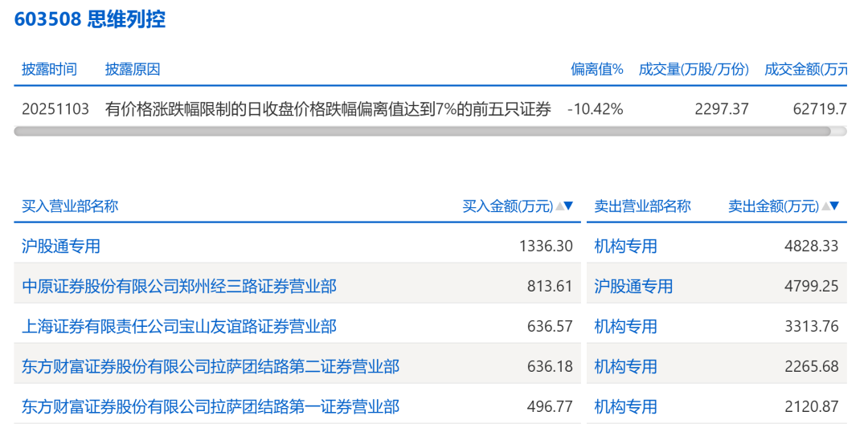Screen dimensions: 868x432
Task: Click 机构专用 seller with amount 4828.33
Action: point(625,246)
